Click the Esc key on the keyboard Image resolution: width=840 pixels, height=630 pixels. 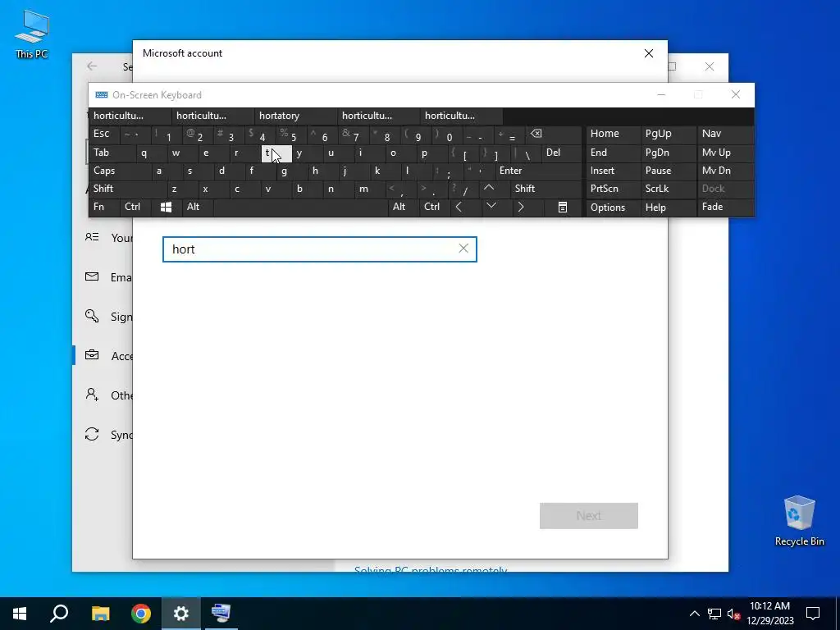103,135
